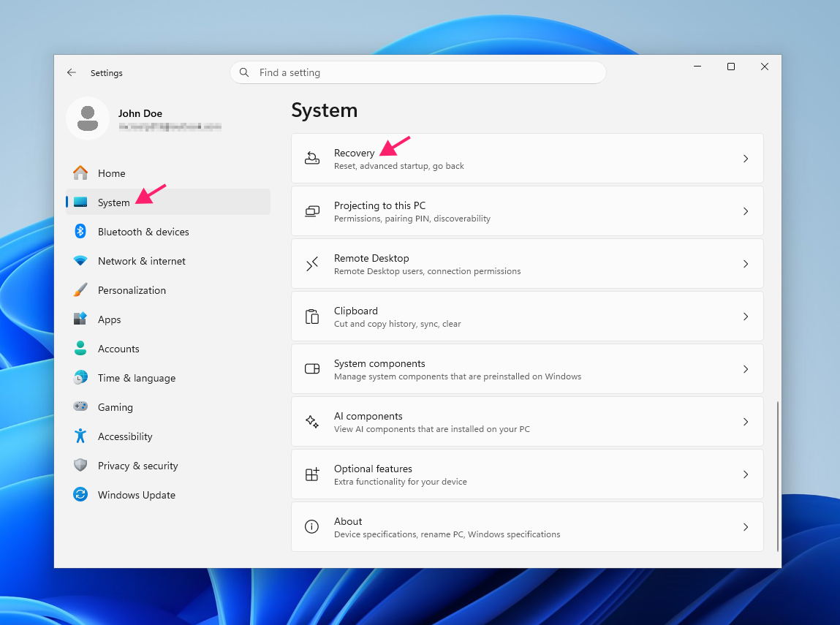The height and width of the screenshot is (625, 840).
Task: Click the Time & language clock icon
Action: point(80,377)
